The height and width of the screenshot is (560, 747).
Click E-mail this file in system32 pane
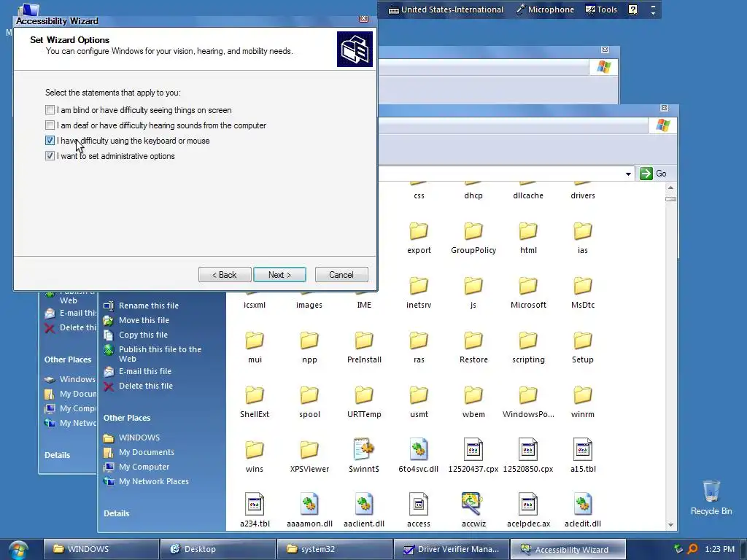pyautogui.click(x=145, y=371)
